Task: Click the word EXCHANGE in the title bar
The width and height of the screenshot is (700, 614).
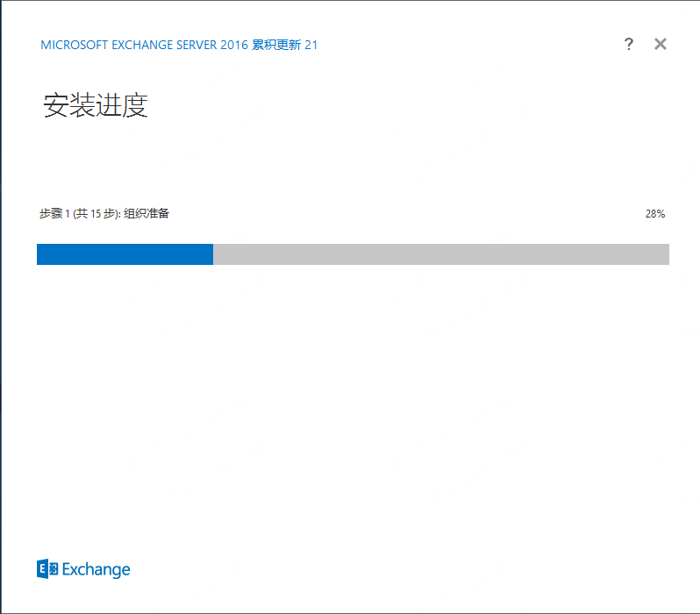Action: [x=143, y=45]
